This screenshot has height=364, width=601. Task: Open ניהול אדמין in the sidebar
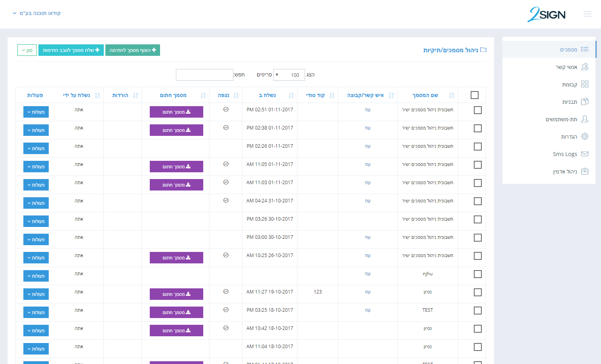coord(549,172)
